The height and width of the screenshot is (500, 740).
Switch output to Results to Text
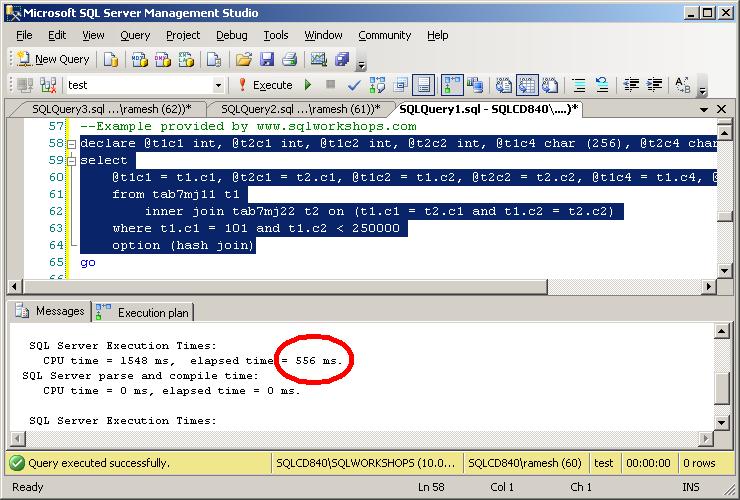tap(504, 85)
